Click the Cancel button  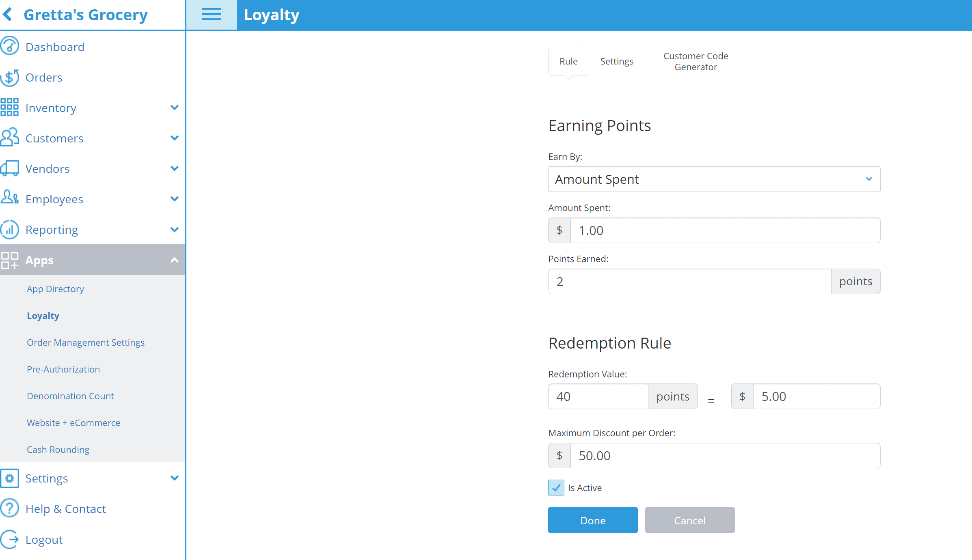(x=689, y=520)
